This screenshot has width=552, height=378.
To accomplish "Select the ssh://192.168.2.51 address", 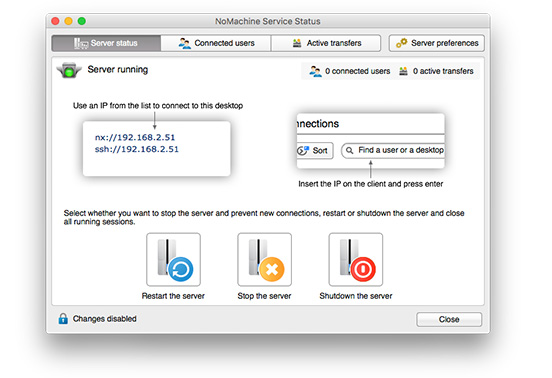I will click(137, 149).
